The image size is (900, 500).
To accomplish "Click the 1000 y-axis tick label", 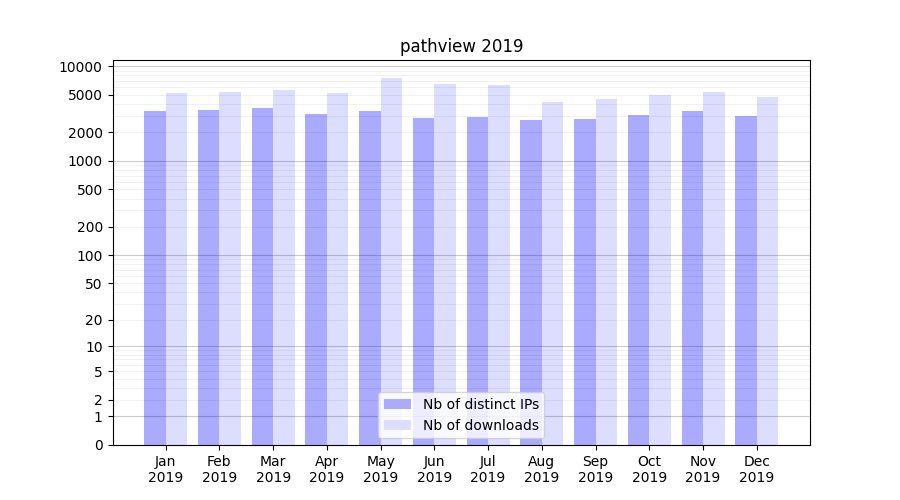I will tap(85, 161).
